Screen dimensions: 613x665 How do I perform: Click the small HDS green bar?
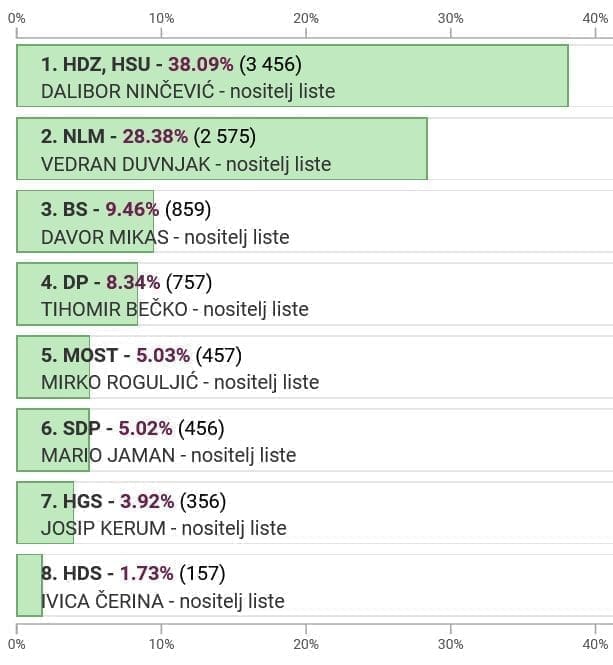click(x=29, y=586)
